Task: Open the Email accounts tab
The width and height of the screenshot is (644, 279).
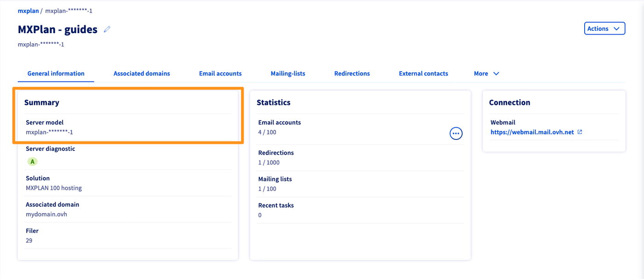Action: click(x=220, y=74)
